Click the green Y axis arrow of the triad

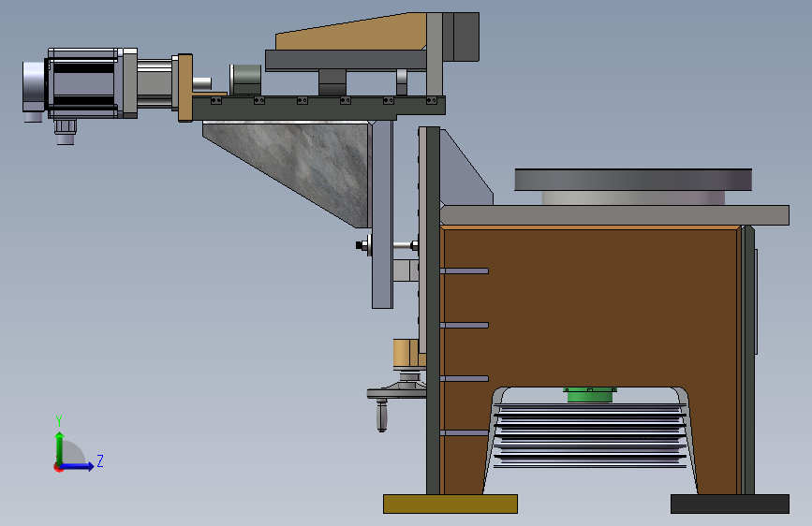coord(60,446)
